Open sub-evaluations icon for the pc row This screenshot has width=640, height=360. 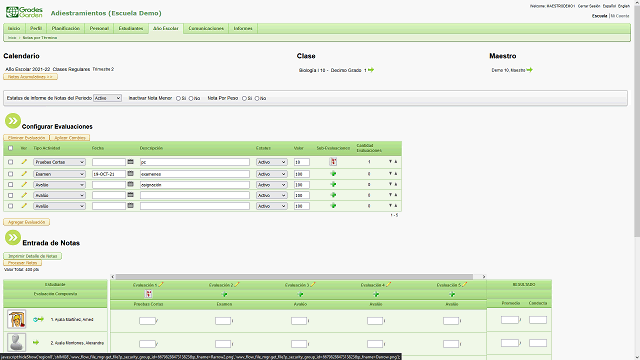pos(333,162)
